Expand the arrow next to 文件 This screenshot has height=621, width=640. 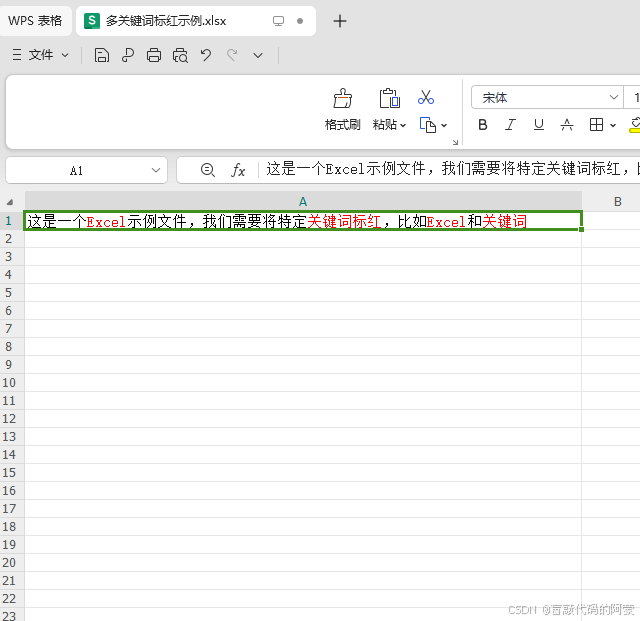point(65,55)
